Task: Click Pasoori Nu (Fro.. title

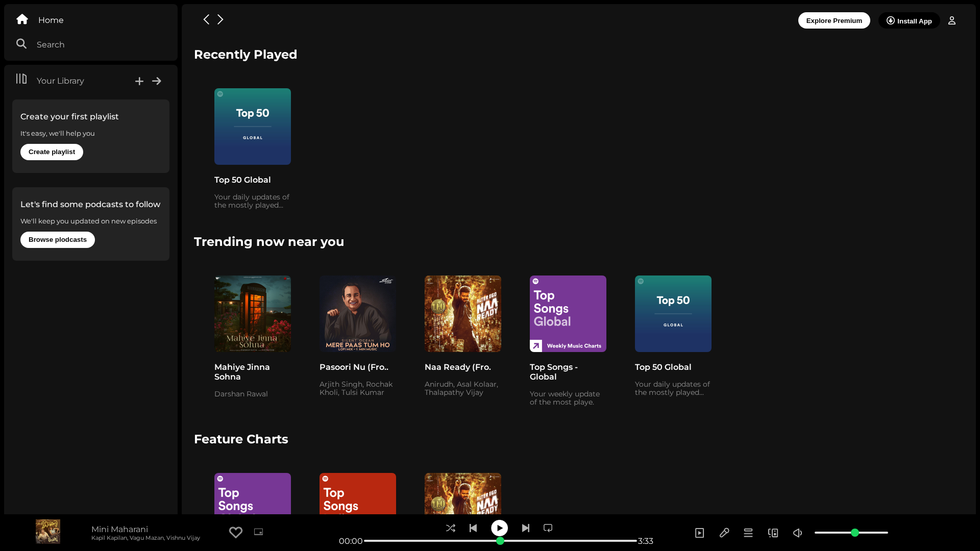Action: point(354,367)
